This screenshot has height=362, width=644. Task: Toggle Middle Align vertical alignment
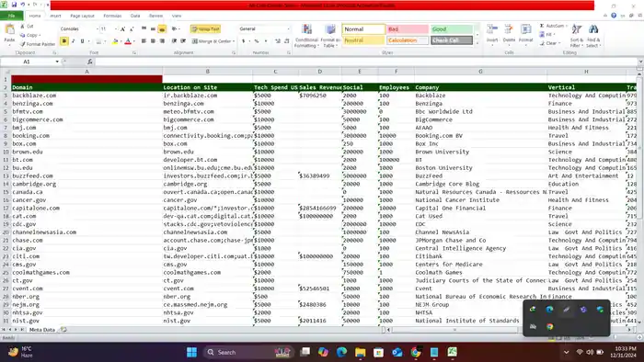153,29
